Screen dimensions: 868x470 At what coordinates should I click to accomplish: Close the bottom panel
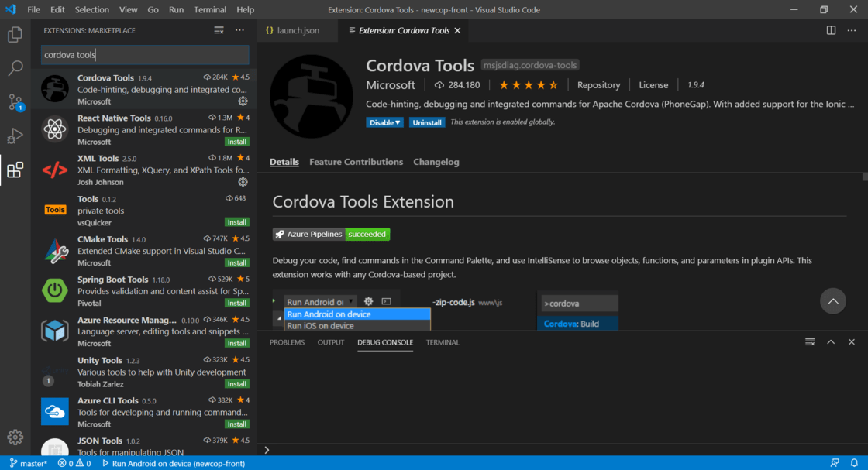coord(852,342)
